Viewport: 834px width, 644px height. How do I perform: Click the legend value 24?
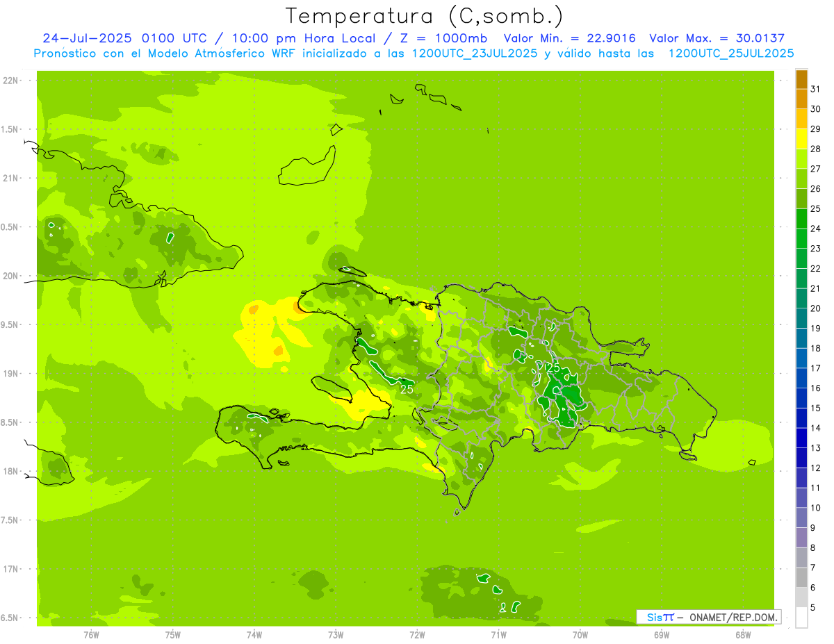tap(815, 229)
